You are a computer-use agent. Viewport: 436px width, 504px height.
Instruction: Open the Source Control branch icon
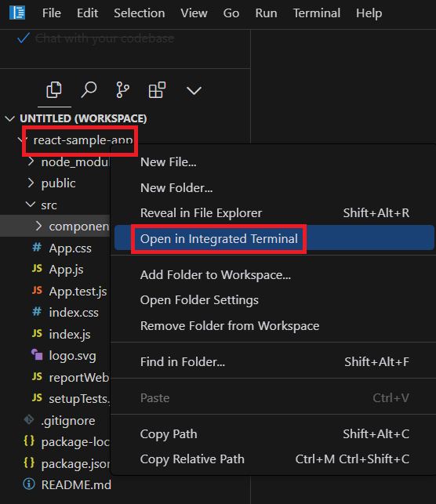[122, 89]
